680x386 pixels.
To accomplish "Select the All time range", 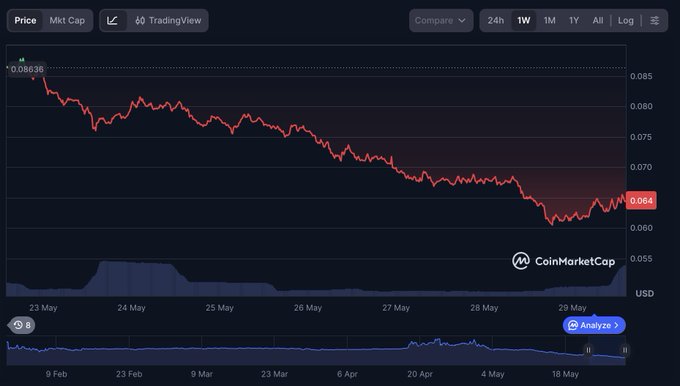I will 598,20.
